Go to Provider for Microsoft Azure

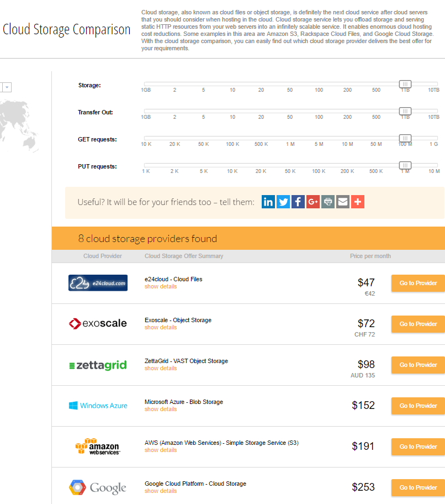coord(418,406)
